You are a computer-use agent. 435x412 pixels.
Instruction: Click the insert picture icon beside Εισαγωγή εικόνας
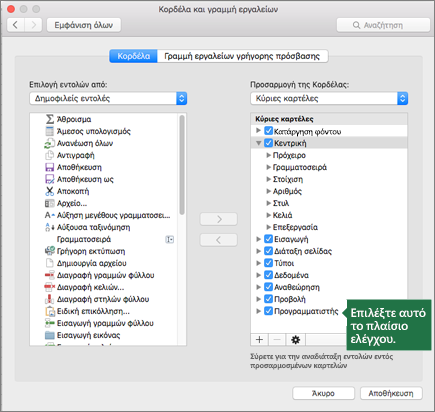(x=50, y=335)
